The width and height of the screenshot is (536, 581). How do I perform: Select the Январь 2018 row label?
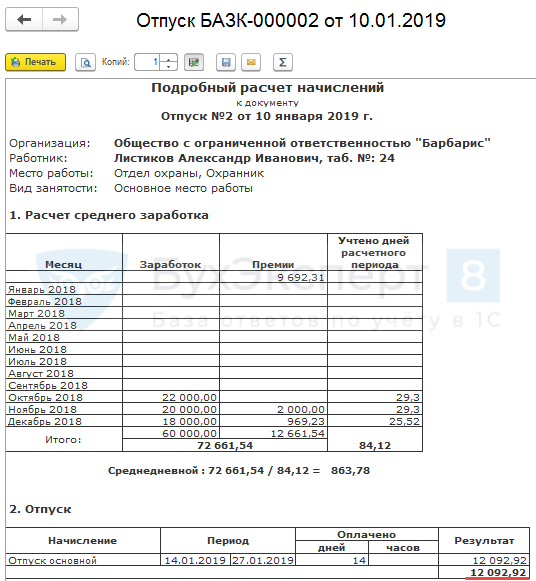[42, 289]
